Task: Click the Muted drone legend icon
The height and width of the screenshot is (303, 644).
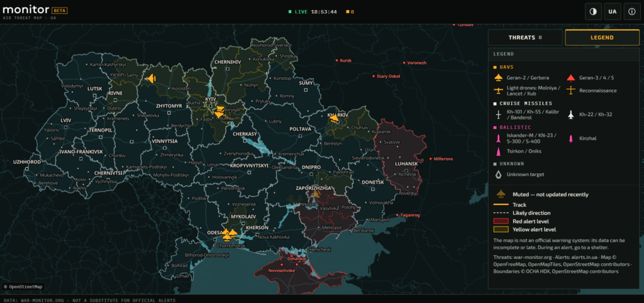Action: click(x=501, y=194)
